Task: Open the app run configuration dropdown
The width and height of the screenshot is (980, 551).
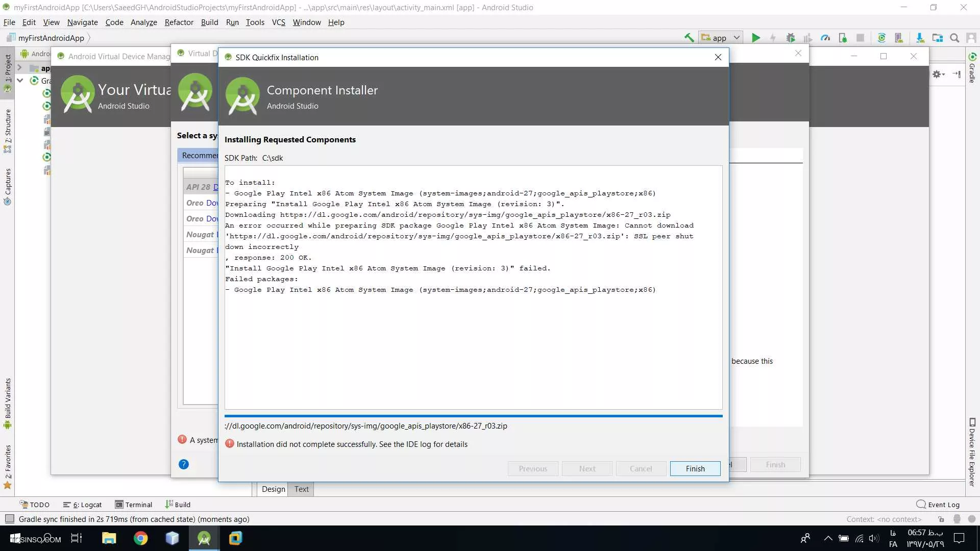Action: pos(721,38)
